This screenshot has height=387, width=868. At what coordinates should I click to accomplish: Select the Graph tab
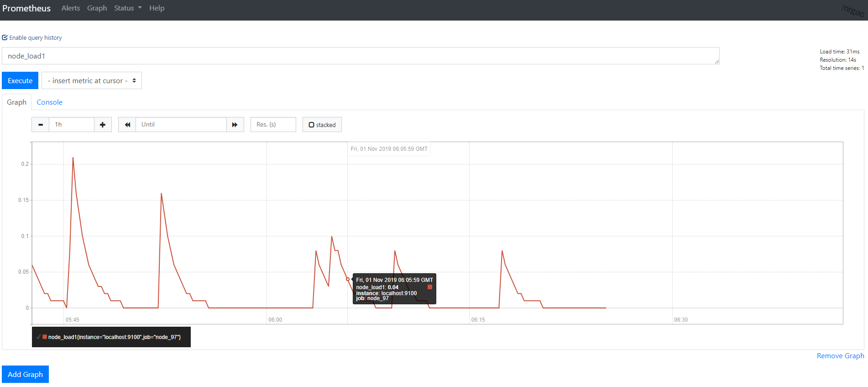(16, 102)
